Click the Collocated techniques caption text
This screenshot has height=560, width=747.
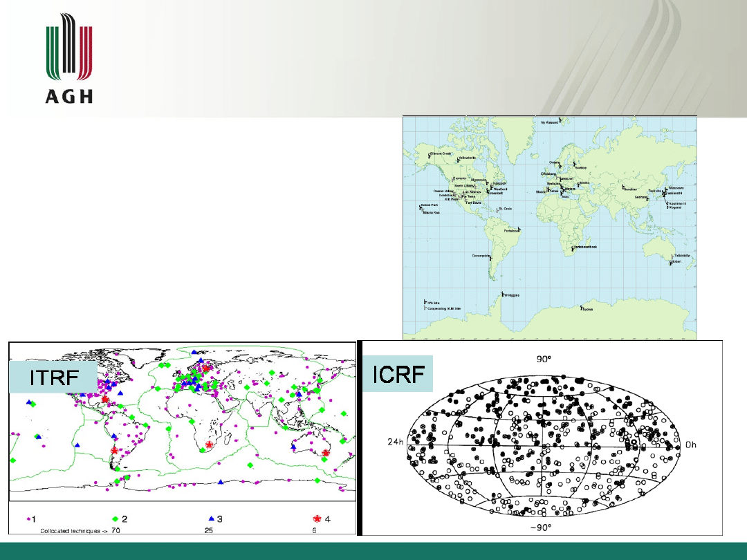point(69,531)
